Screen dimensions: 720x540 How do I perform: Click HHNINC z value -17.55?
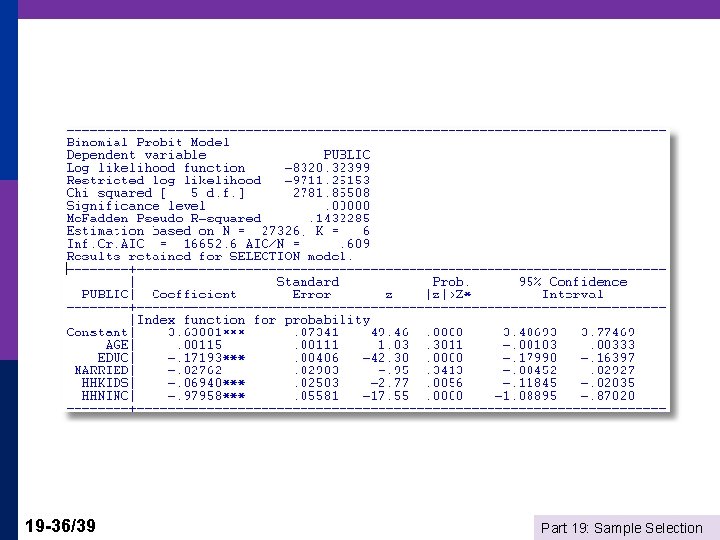pyautogui.click(x=385, y=396)
